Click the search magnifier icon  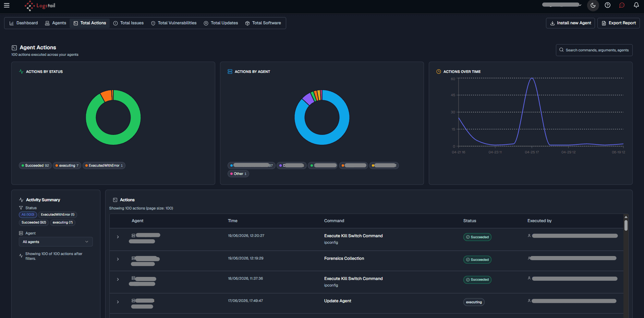[561, 50]
